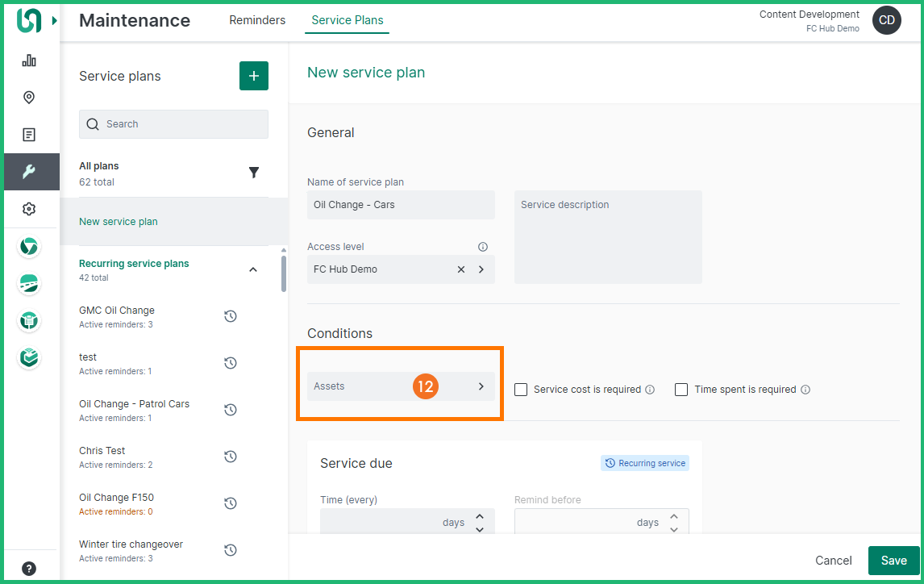Enable Service cost is required checkbox
Screen dimensions: 924x584
(521, 390)
